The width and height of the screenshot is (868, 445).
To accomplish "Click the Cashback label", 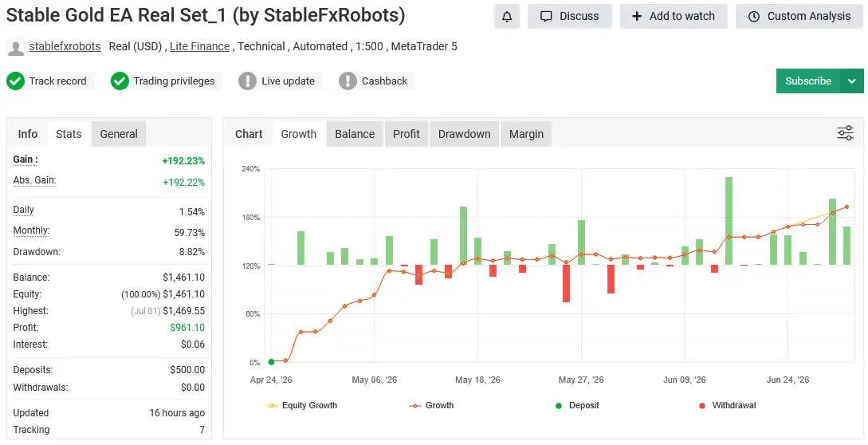I will (x=384, y=81).
